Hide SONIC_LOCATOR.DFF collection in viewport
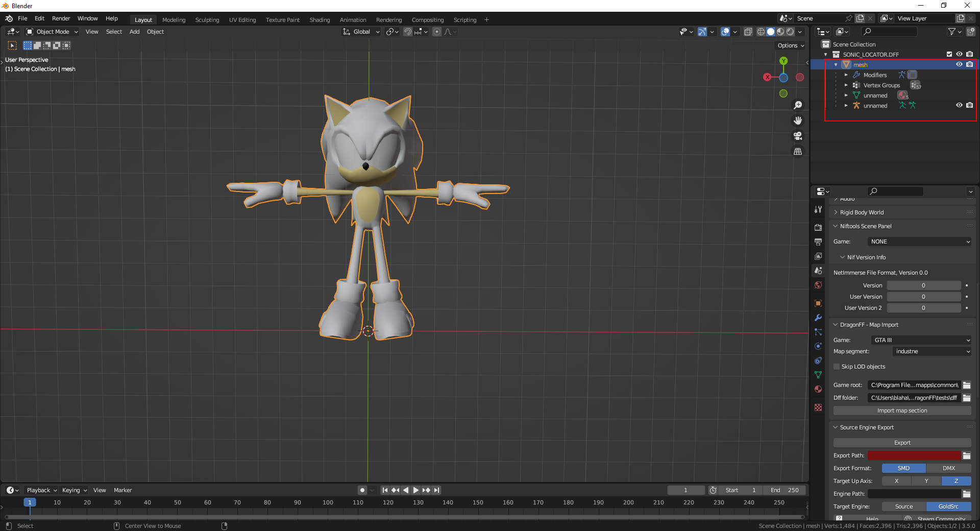The image size is (980, 531). [x=959, y=54]
